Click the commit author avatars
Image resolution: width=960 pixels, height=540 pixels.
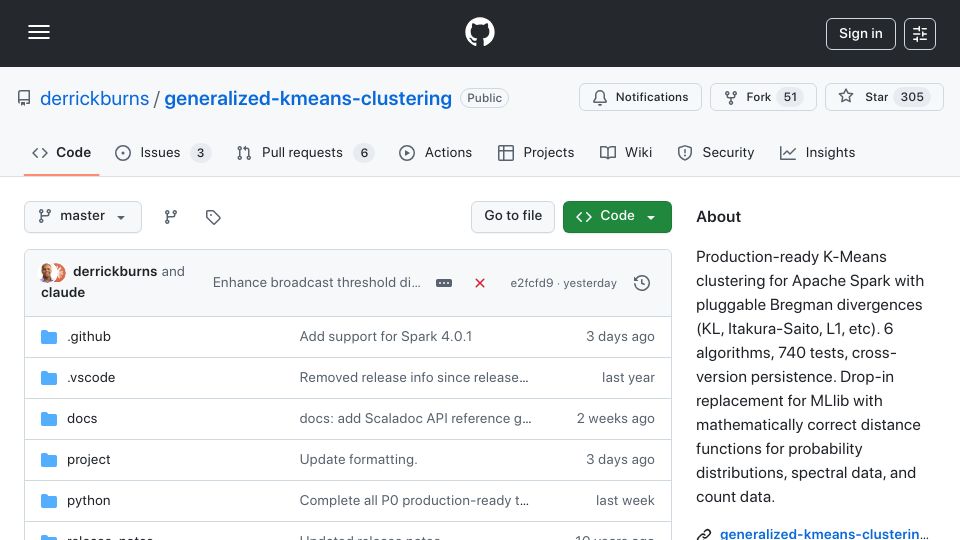click(x=53, y=272)
